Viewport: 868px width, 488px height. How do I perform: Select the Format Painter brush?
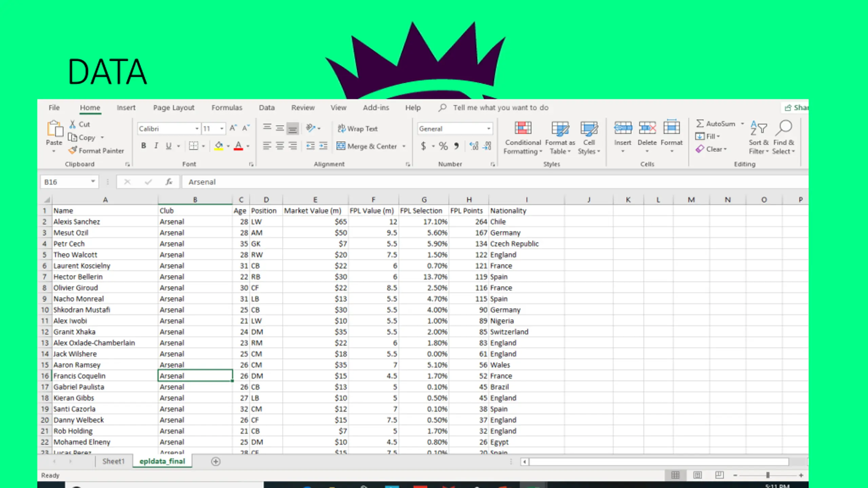point(96,150)
